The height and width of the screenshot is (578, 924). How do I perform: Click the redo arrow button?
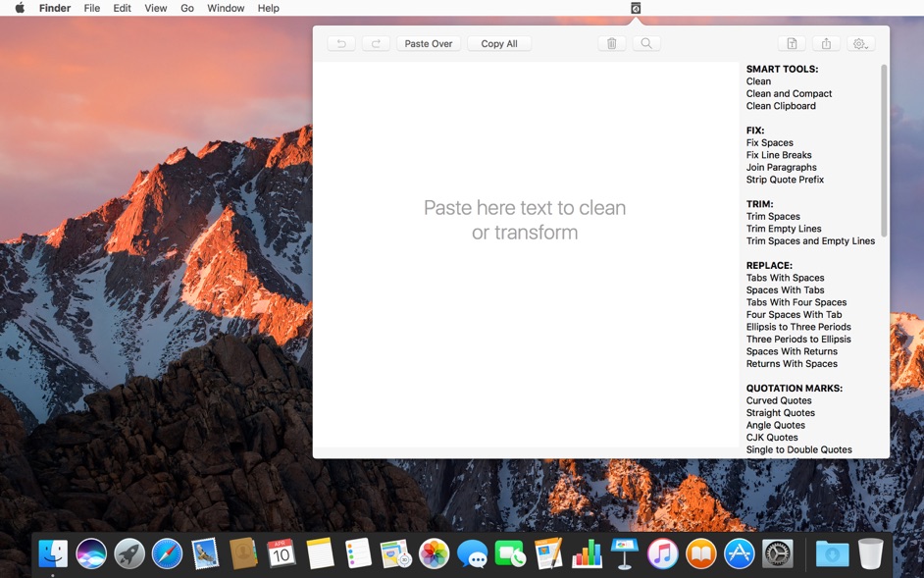coord(376,43)
